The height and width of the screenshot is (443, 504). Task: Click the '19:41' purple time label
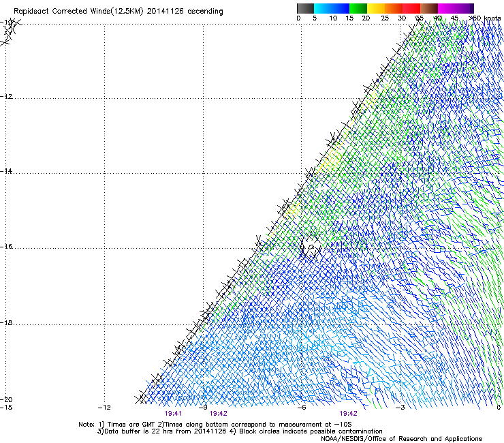173,414
